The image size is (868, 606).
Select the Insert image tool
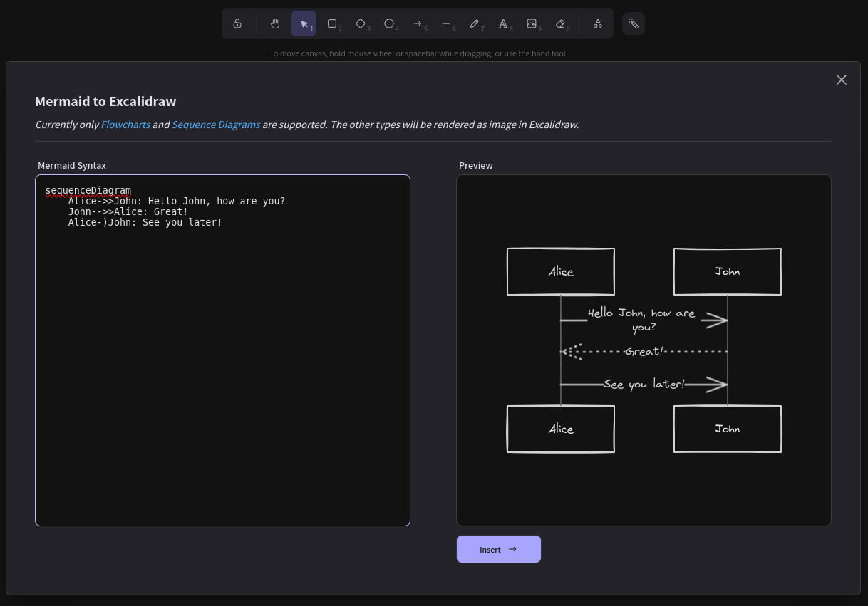[532, 23]
